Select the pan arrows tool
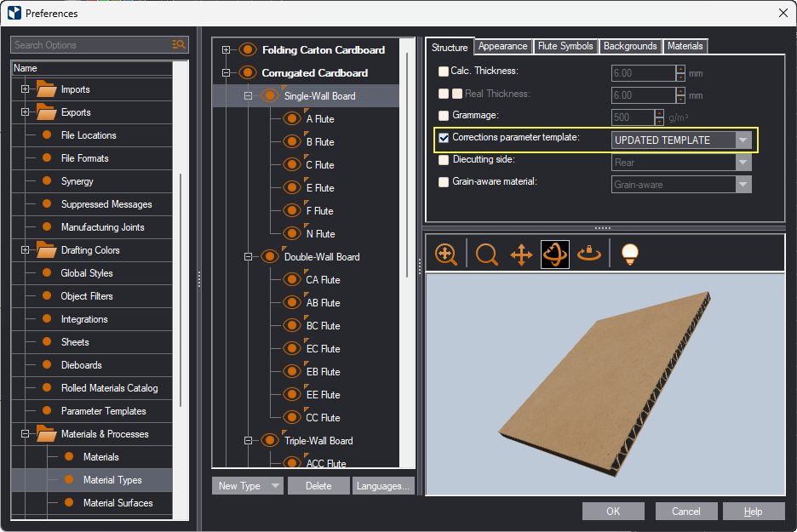 coord(521,254)
